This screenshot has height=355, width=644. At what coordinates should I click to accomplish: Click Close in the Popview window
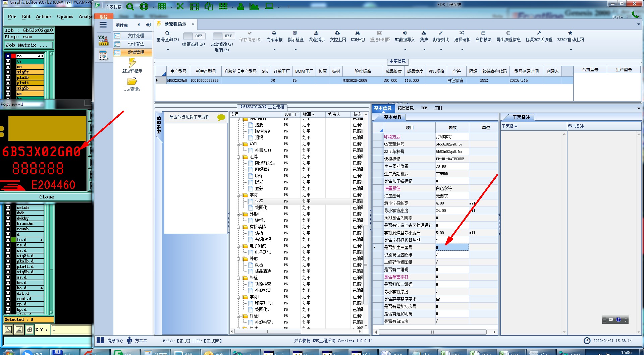tap(46, 197)
